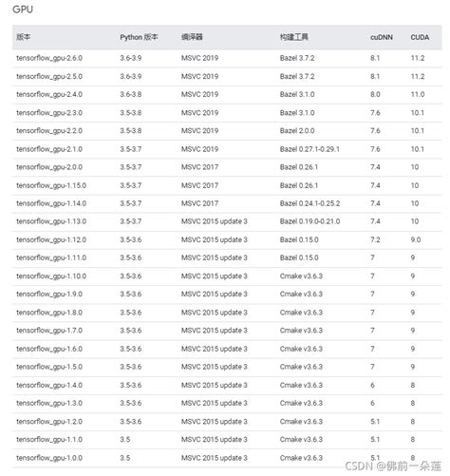The image size is (450, 476).
Task: Select the tensorflow_gpu-2.6.0 row label
Action: 49,58
